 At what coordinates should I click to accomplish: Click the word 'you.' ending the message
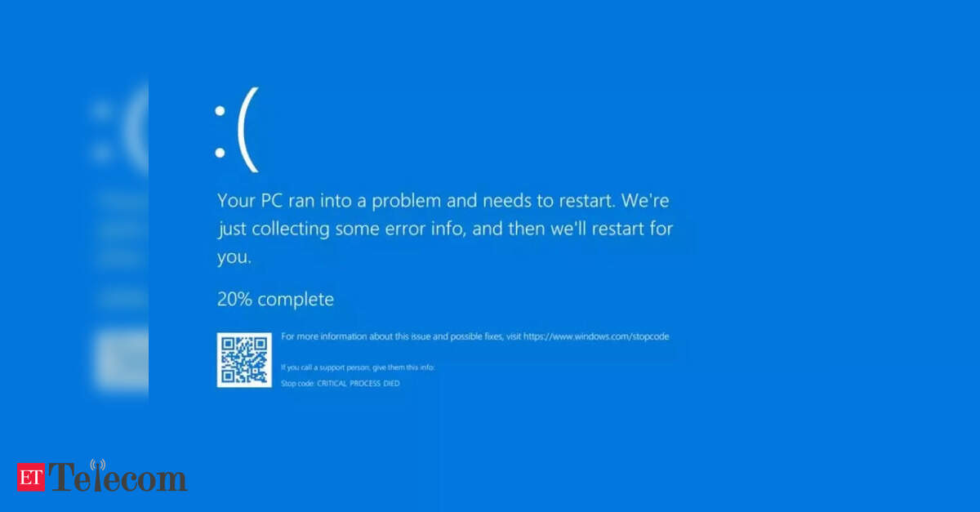[x=234, y=258]
